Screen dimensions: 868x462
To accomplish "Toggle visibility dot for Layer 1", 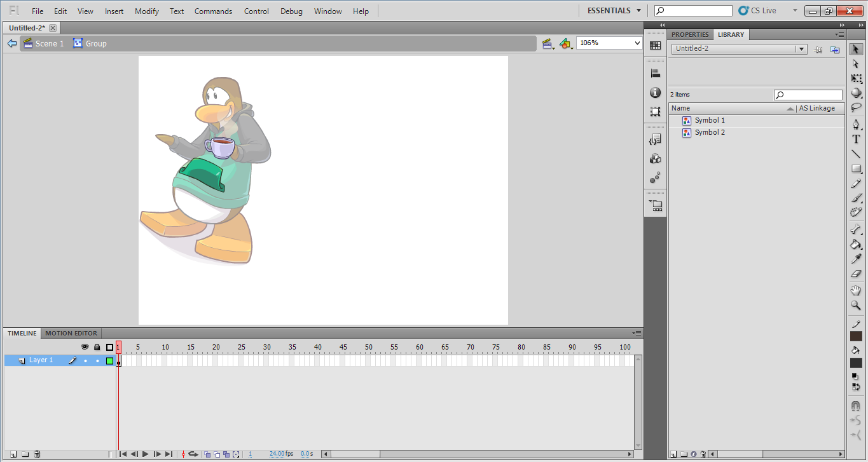I will 85,361.
